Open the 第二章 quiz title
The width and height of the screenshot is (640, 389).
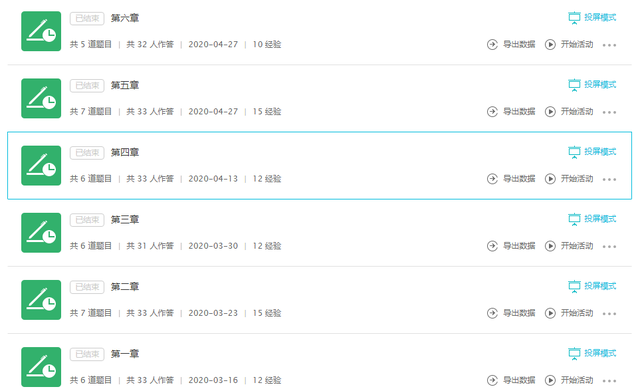coord(125,287)
